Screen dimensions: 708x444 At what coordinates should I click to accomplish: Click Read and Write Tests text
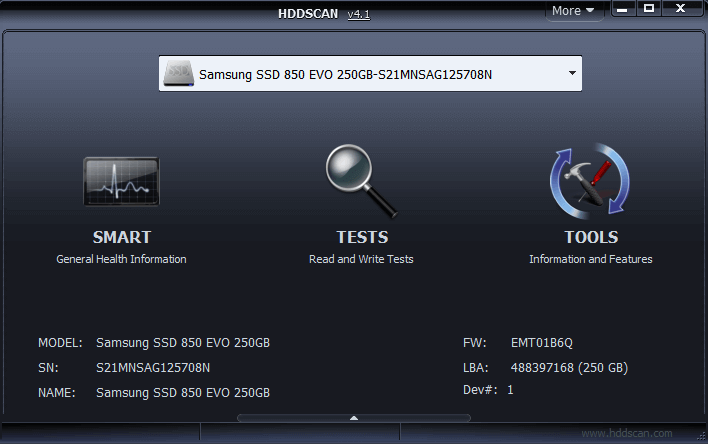click(361, 259)
